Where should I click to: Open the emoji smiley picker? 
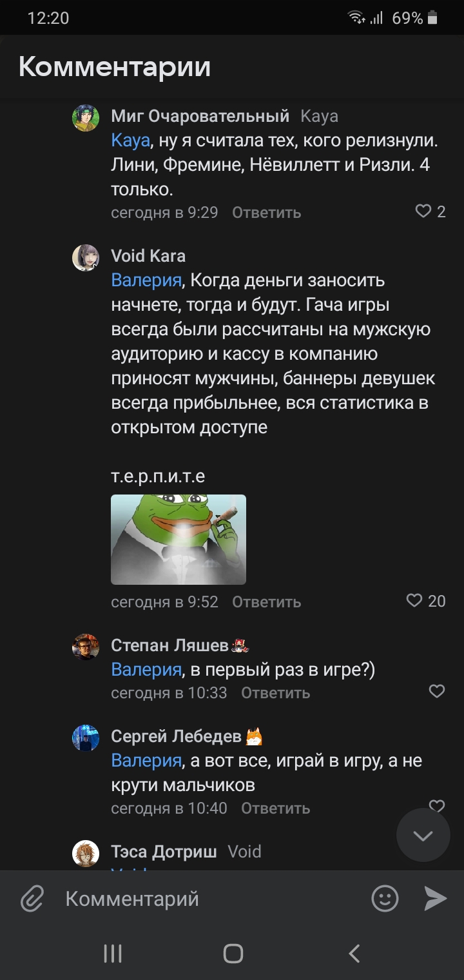point(385,899)
